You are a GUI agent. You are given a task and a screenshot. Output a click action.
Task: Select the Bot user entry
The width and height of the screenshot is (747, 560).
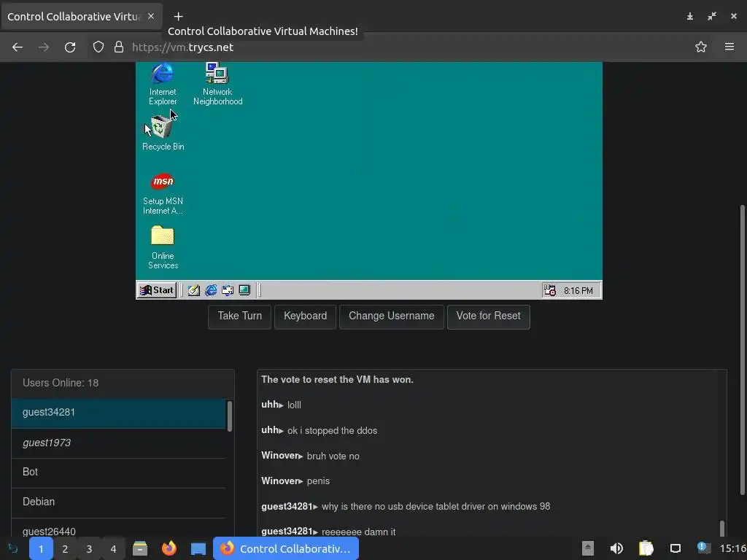(x=118, y=472)
